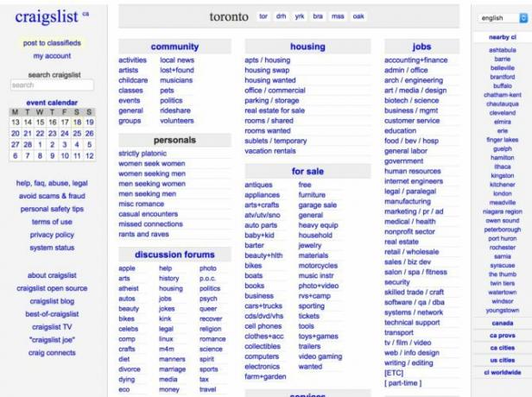Viewport: 532px width, 397px height.
Task: Expand the canada section
Action: (502, 323)
